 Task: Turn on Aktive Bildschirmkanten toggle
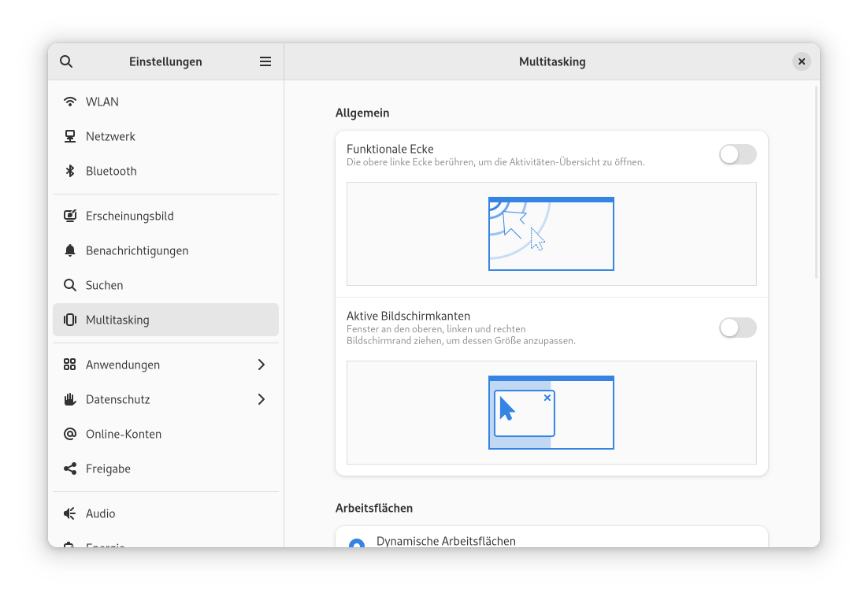[737, 328]
